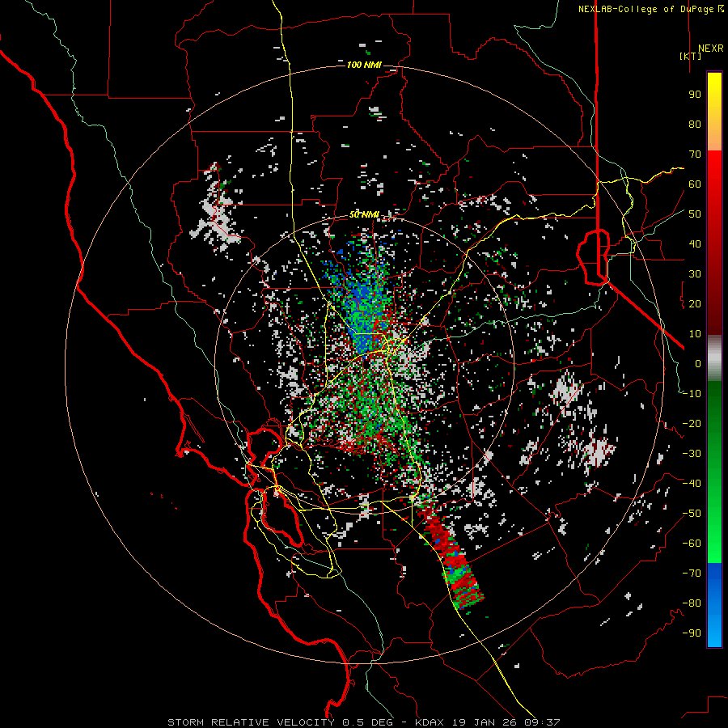Click the 20 value on the velocity scale

point(695,303)
